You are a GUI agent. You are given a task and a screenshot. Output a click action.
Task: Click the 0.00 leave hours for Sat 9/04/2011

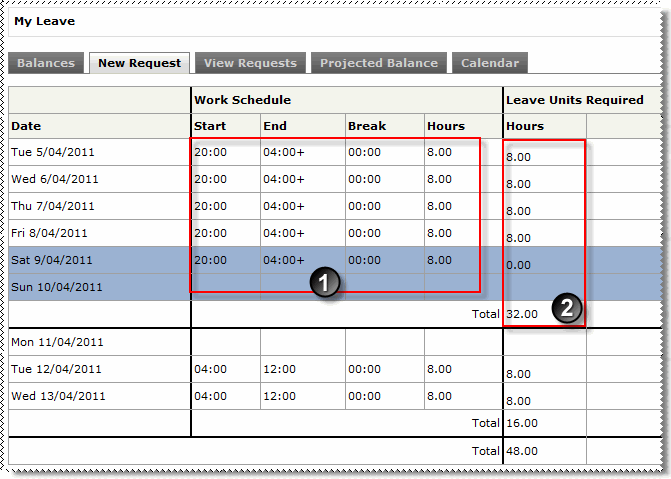pos(519,265)
